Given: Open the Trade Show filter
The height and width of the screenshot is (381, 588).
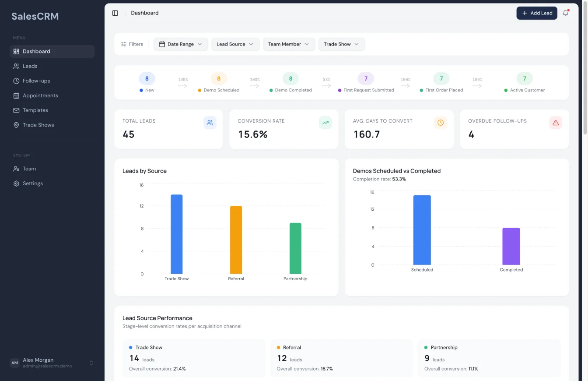Looking at the screenshot, I should click(x=341, y=44).
